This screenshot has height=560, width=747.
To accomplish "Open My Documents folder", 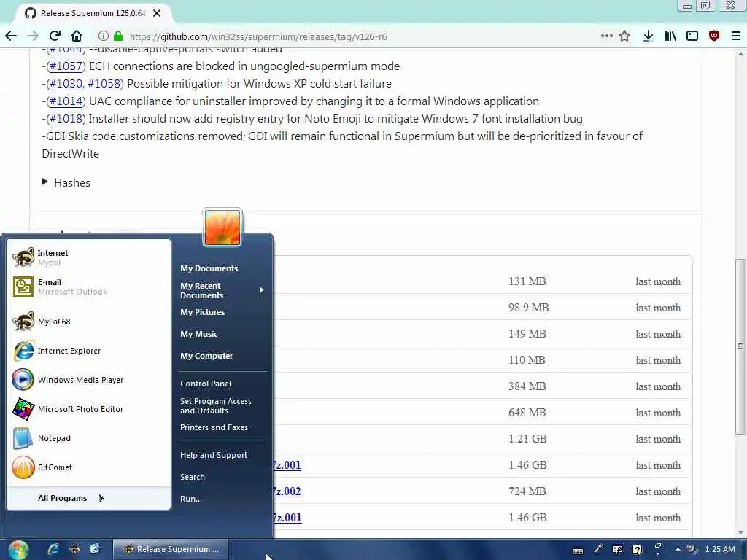I will (x=209, y=268).
